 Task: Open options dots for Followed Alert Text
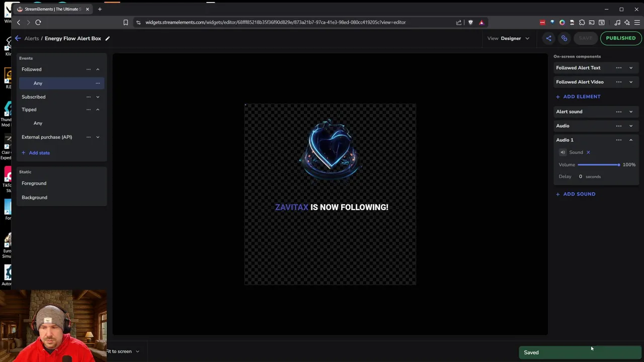click(619, 68)
